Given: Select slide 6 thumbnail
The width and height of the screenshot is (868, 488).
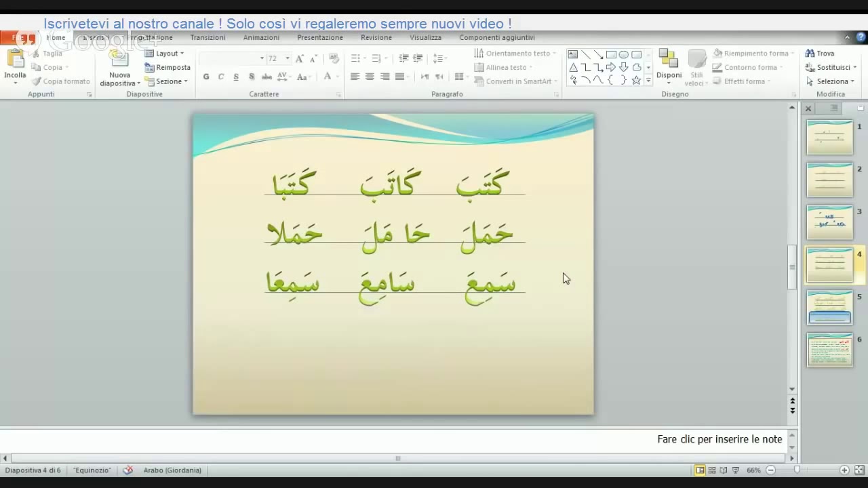Looking at the screenshot, I should point(829,350).
